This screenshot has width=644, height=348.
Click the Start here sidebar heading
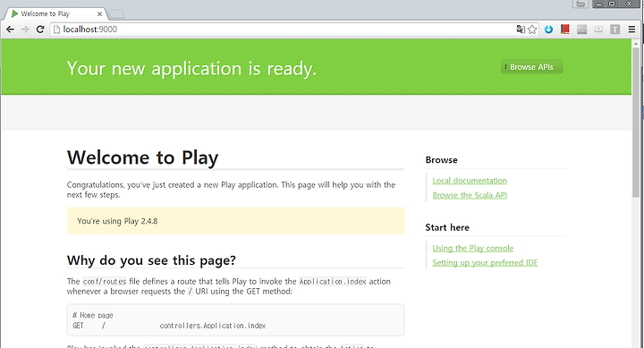447,227
